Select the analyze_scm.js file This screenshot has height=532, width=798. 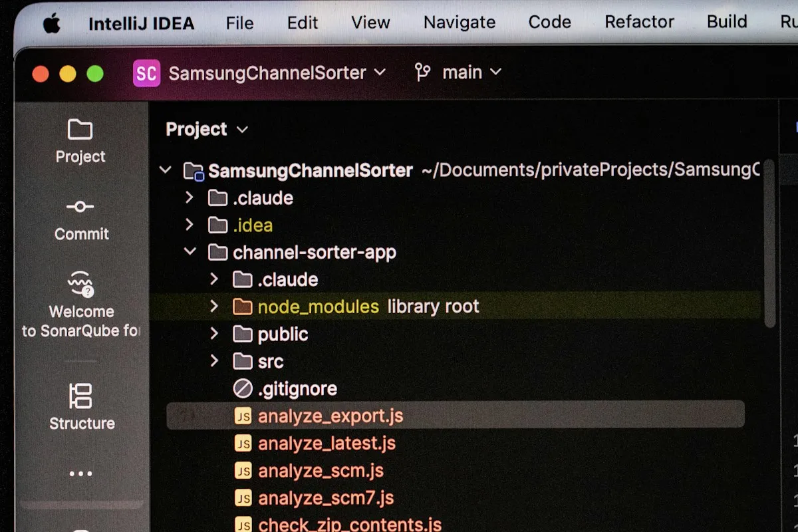coord(321,471)
